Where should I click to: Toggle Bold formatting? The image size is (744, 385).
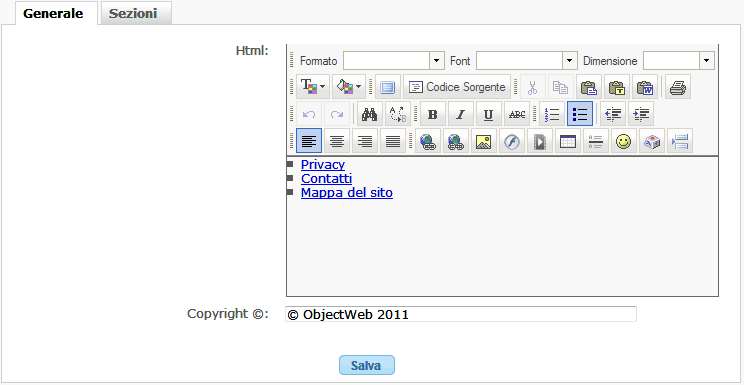coord(432,114)
